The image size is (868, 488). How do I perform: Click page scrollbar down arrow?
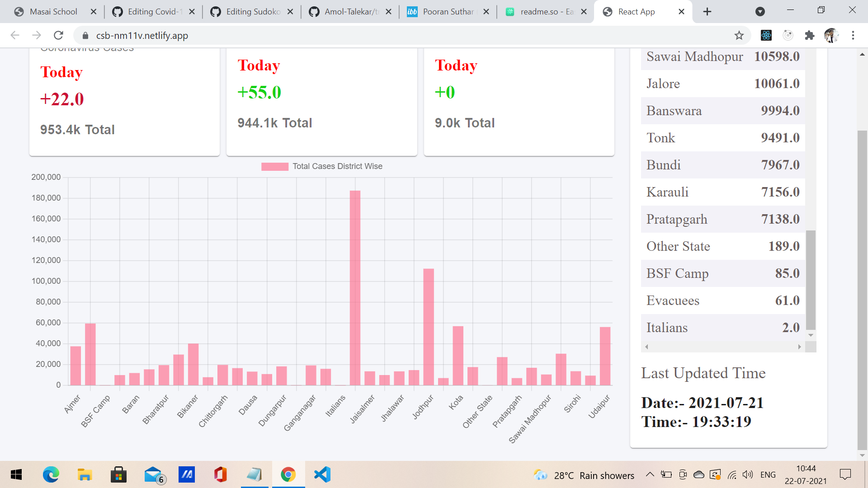click(x=862, y=455)
